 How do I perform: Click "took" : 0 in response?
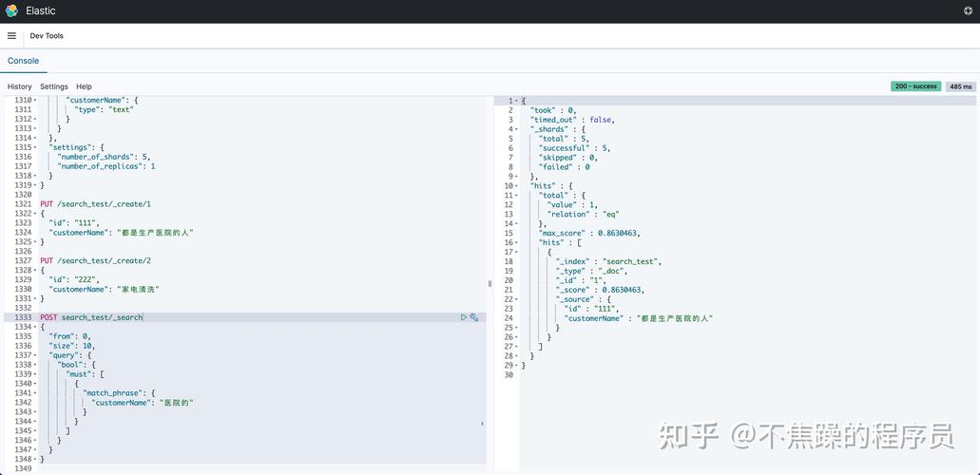tap(552, 110)
